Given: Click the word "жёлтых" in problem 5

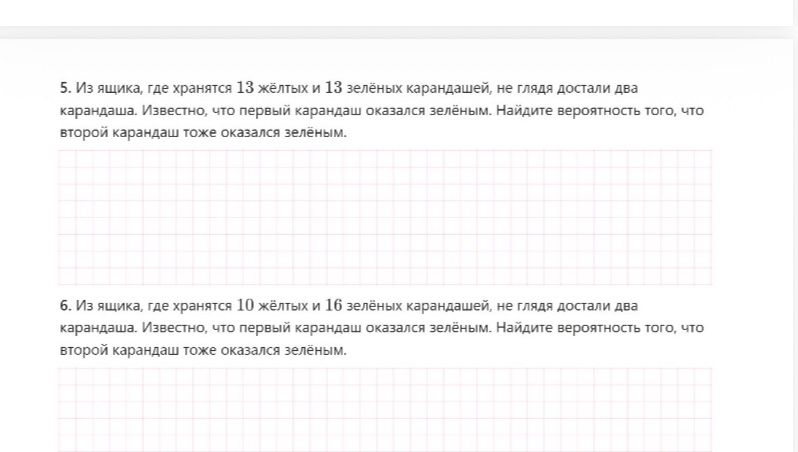Looking at the screenshot, I should [283, 88].
